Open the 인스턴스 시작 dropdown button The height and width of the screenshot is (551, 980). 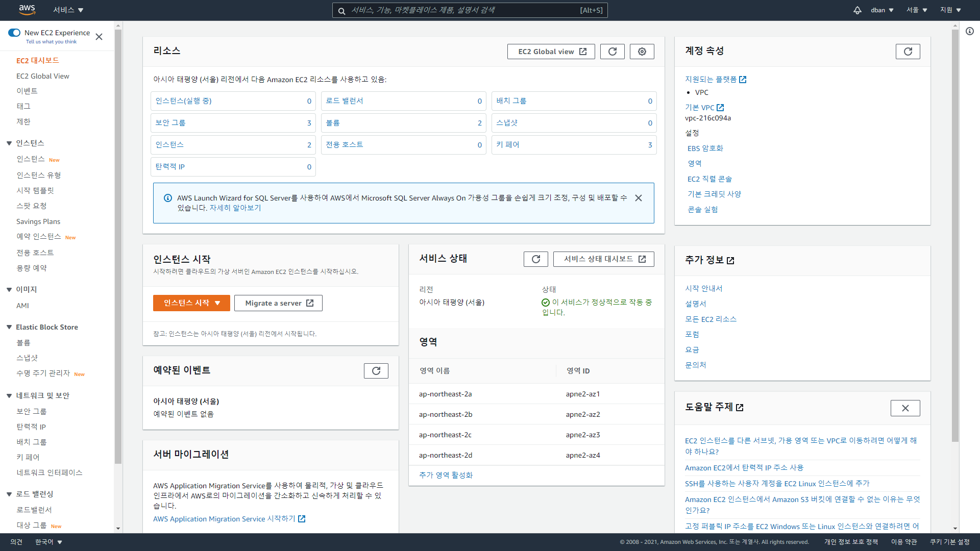[191, 303]
